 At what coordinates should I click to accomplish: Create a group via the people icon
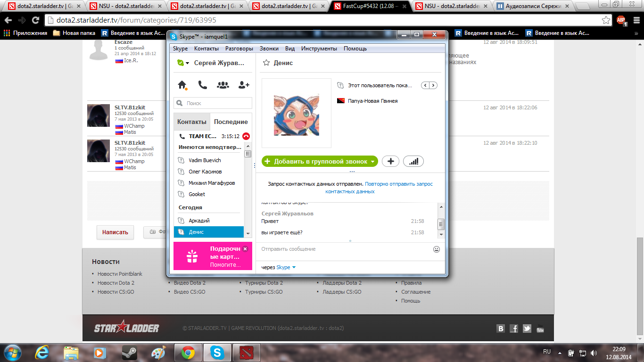[223, 85]
